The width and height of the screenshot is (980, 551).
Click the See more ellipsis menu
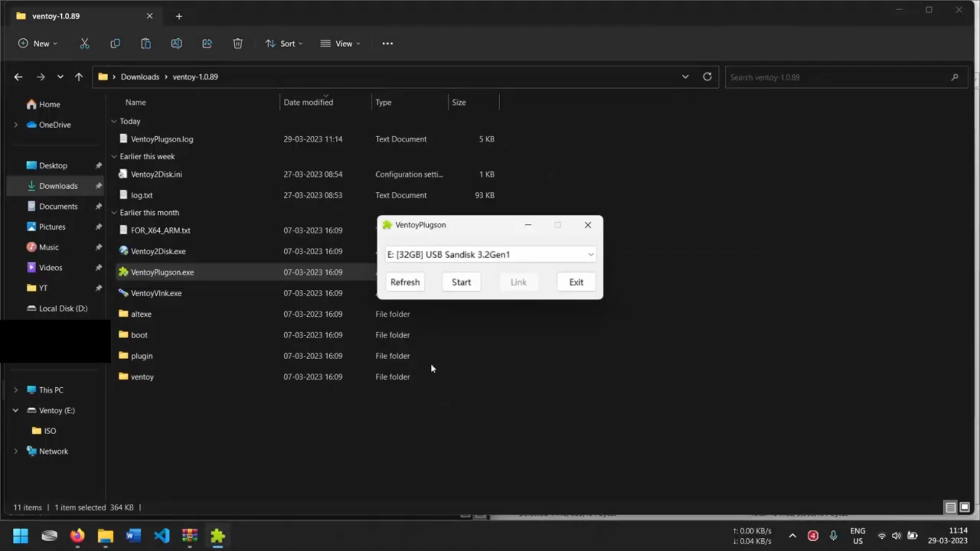[387, 43]
